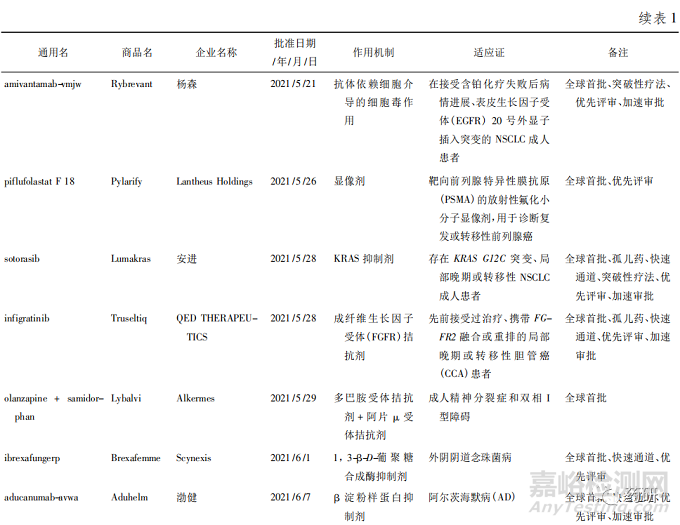Click the remark 全球首批、优先评审

[609, 181]
